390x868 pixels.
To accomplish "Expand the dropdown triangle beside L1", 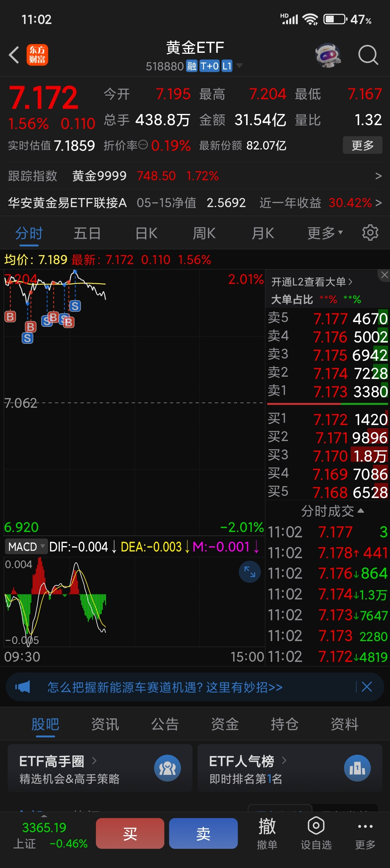I will (x=239, y=66).
